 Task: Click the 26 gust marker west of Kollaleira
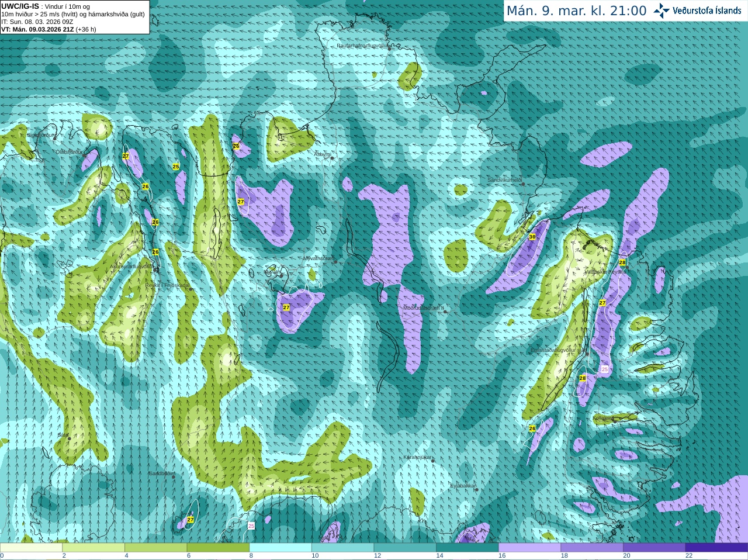pyautogui.click(x=532, y=428)
